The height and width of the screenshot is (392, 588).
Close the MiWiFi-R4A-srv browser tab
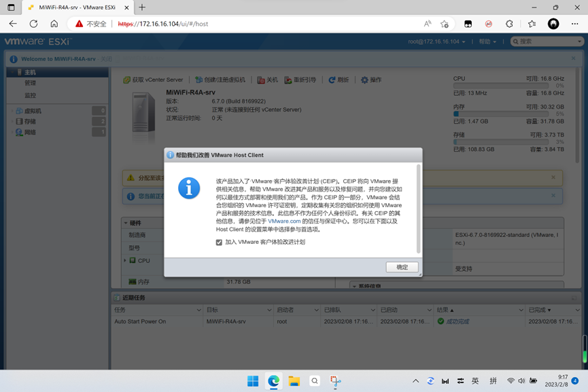tap(126, 7)
